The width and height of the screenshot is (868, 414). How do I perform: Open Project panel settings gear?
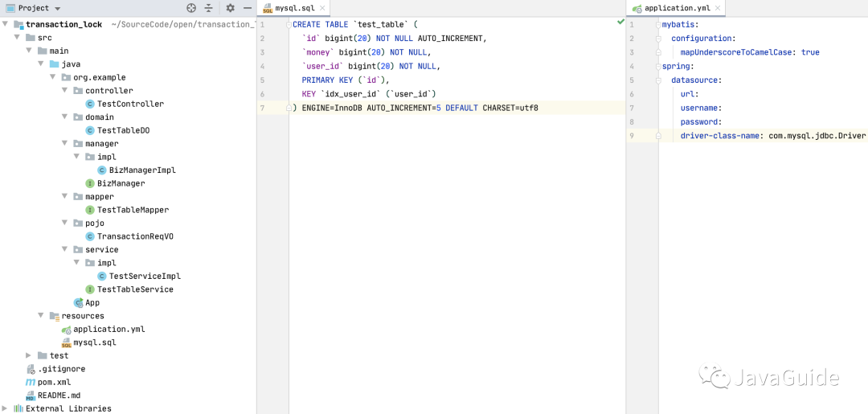point(231,8)
